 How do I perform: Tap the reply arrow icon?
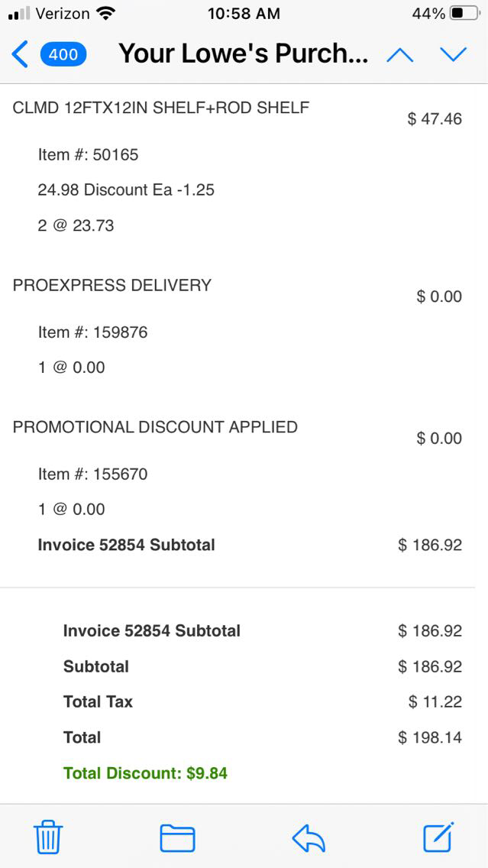(x=309, y=837)
